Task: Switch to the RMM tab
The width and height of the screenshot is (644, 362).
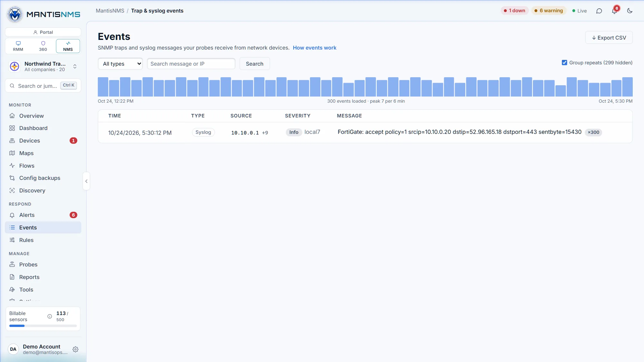Action: [18, 46]
